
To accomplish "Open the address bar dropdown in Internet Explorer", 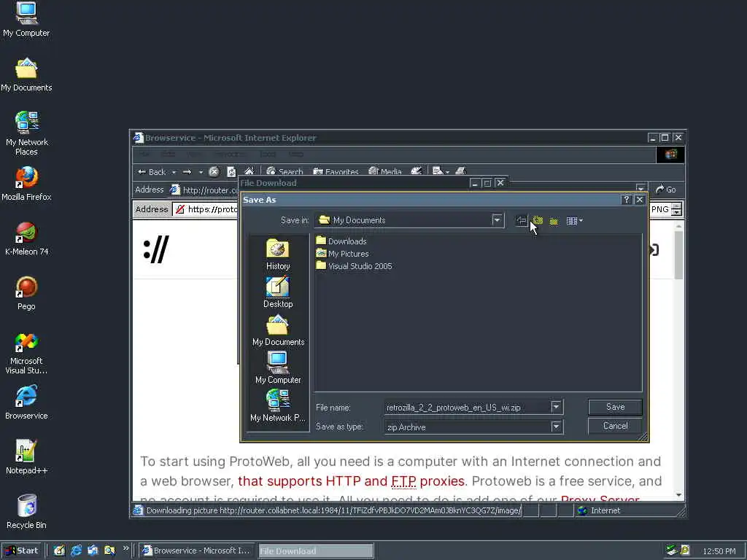I will [640, 189].
